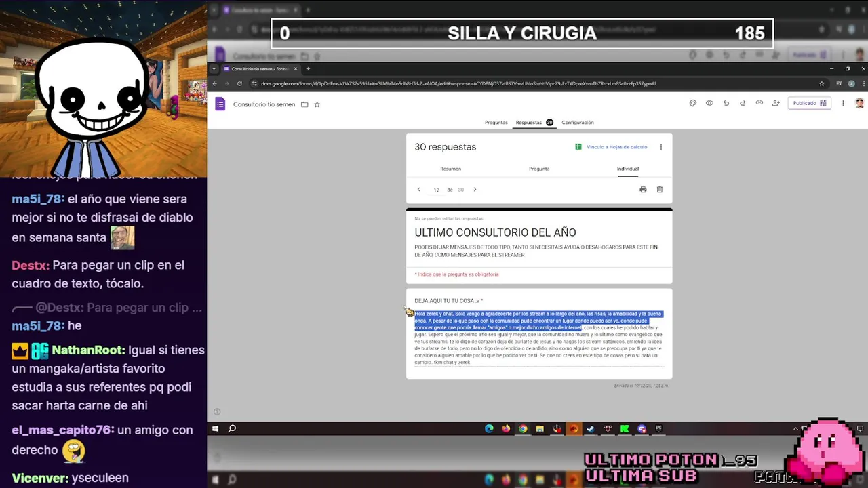Click the Chrome address bar URL
The width and height of the screenshot is (868, 488).
coord(458,84)
